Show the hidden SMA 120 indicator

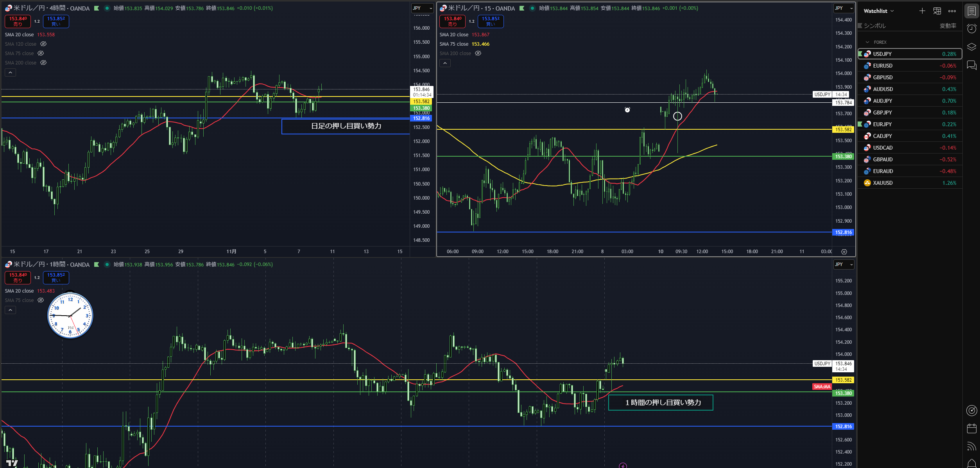tap(43, 44)
